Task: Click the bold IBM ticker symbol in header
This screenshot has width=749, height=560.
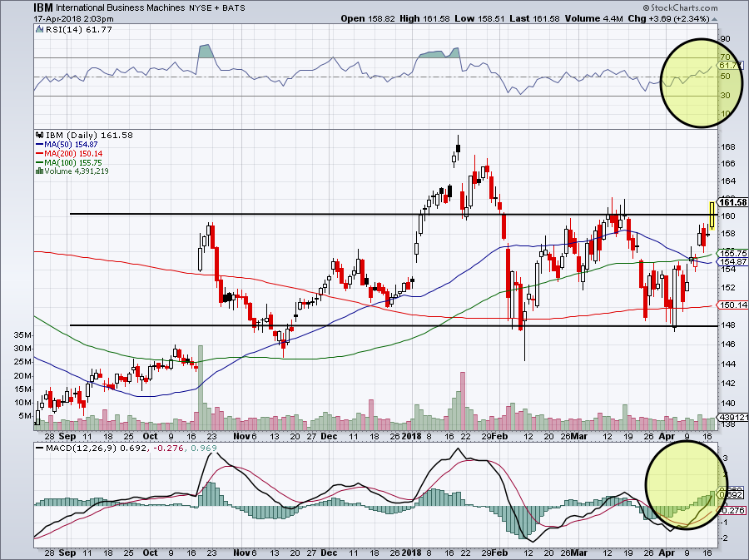Action: [x=43, y=7]
